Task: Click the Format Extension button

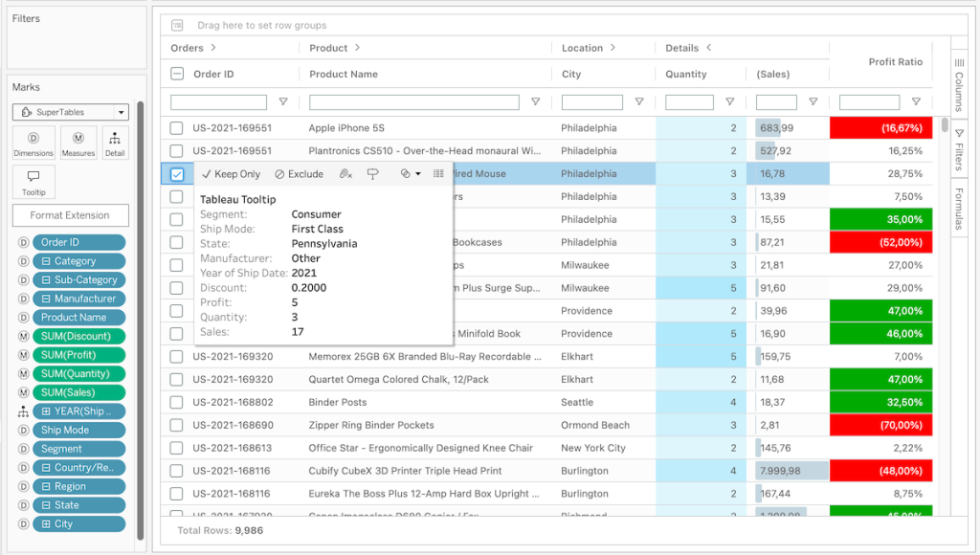Action: click(70, 215)
